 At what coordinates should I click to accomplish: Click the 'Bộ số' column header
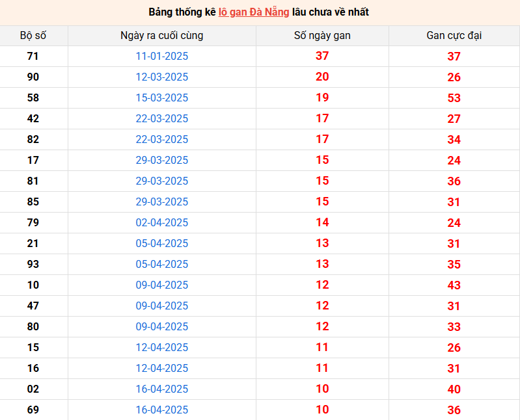33,36
